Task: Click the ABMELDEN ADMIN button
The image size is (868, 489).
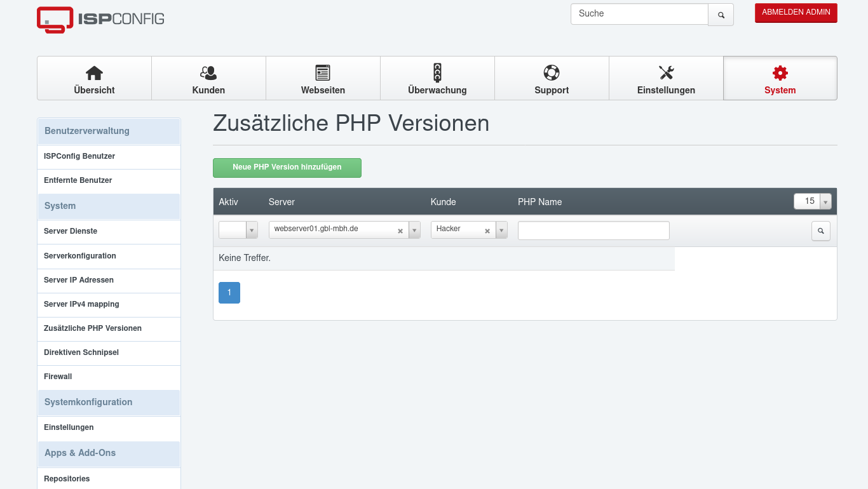Action: click(x=796, y=12)
